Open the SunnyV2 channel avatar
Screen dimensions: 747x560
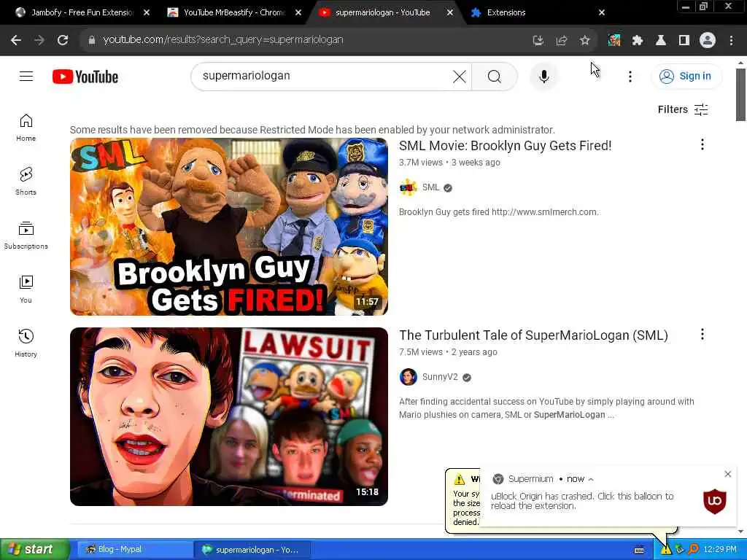(409, 377)
